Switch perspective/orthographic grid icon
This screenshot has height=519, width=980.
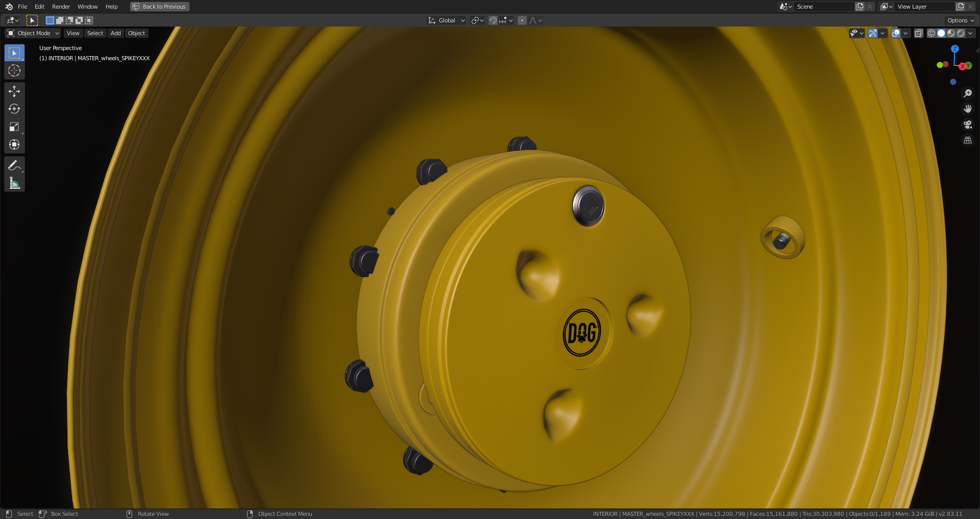click(x=967, y=140)
